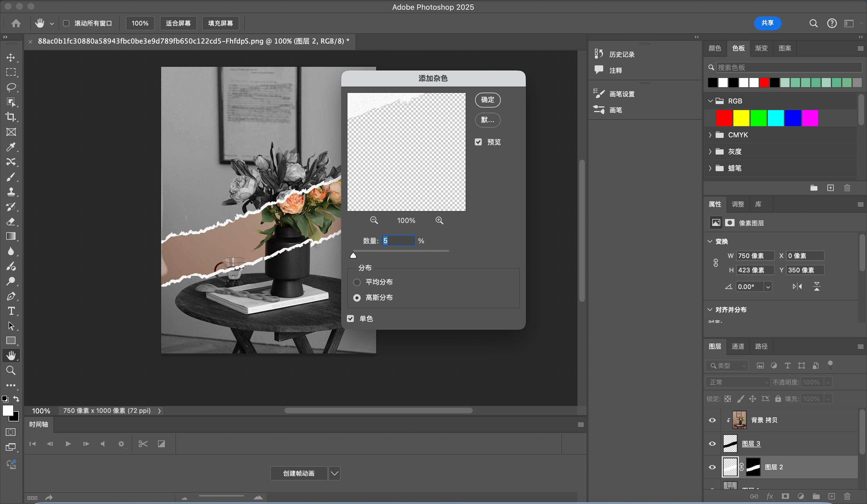Click zoom-out magnifier in Add Noise preview
Screen dimensions: 867x504
coord(374,220)
